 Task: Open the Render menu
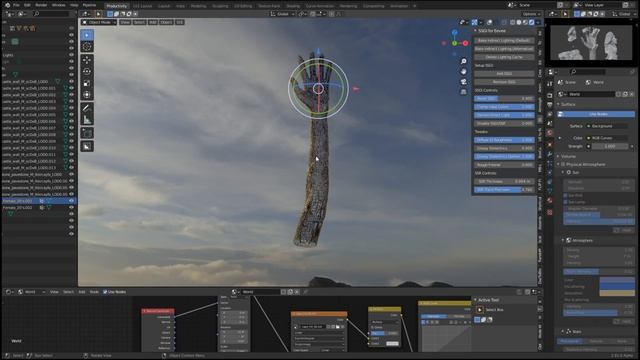(x=41, y=5)
